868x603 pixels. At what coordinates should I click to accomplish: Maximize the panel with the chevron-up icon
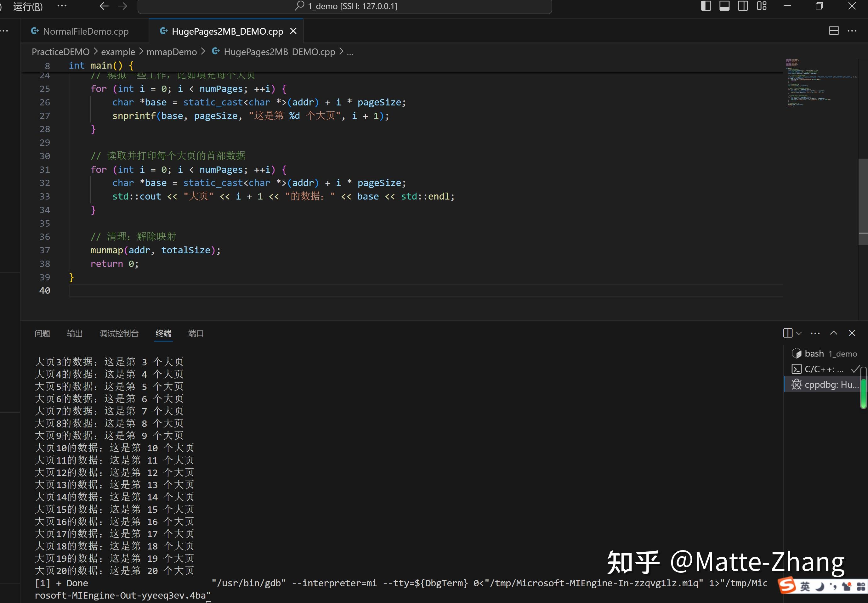tap(834, 333)
